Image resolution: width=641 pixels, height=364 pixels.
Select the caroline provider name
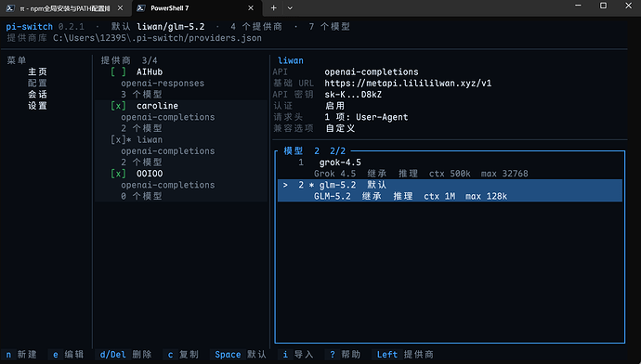pyautogui.click(x=157, y=106)
